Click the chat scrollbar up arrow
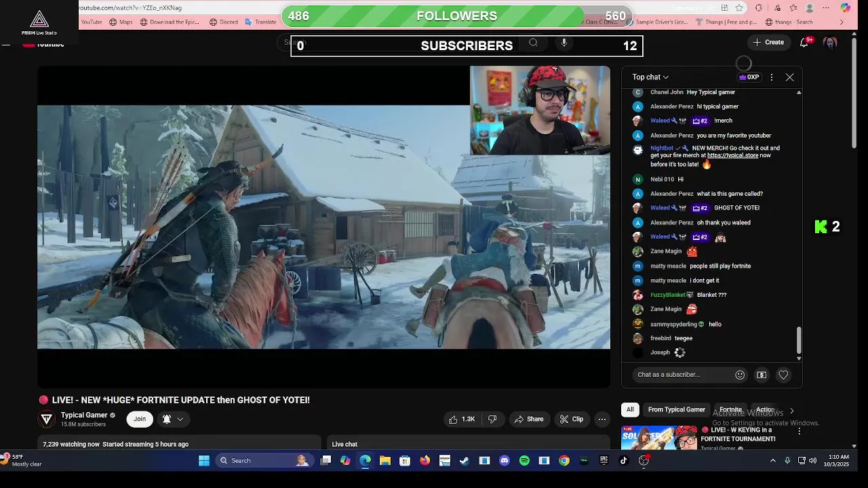868x488 pixels. pyautogui.click(x=799, y=92)
